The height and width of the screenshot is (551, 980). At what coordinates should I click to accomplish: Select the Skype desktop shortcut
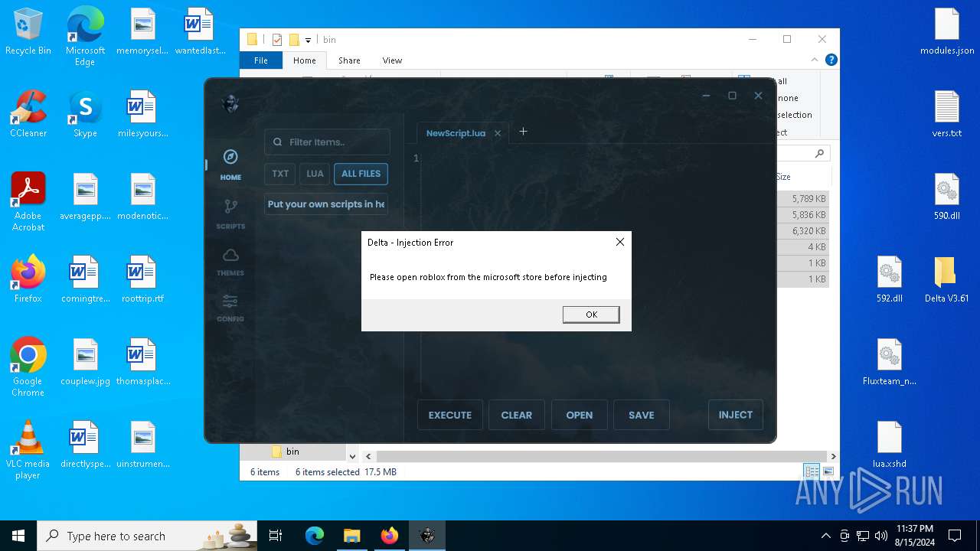tap(85, 115)
